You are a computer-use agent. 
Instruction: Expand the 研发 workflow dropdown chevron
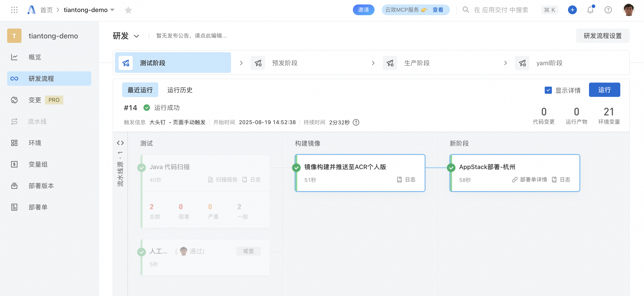[x=136, y=36]
